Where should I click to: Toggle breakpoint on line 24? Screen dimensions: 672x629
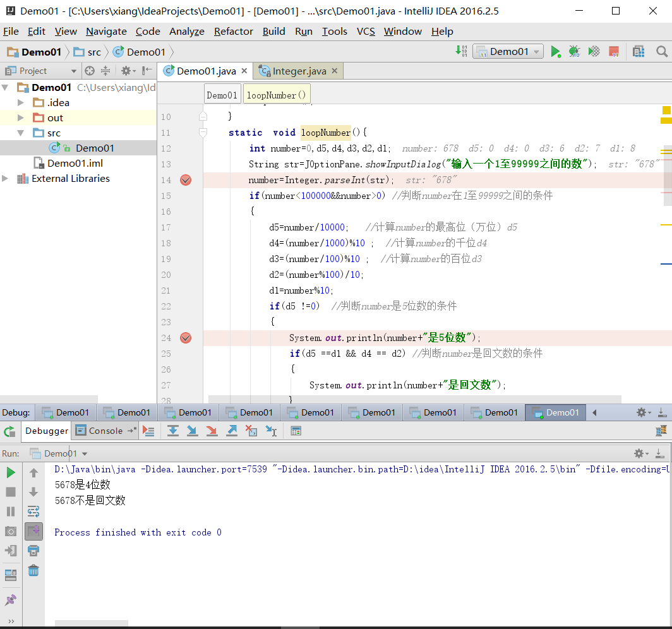click(x=186, y=338)
